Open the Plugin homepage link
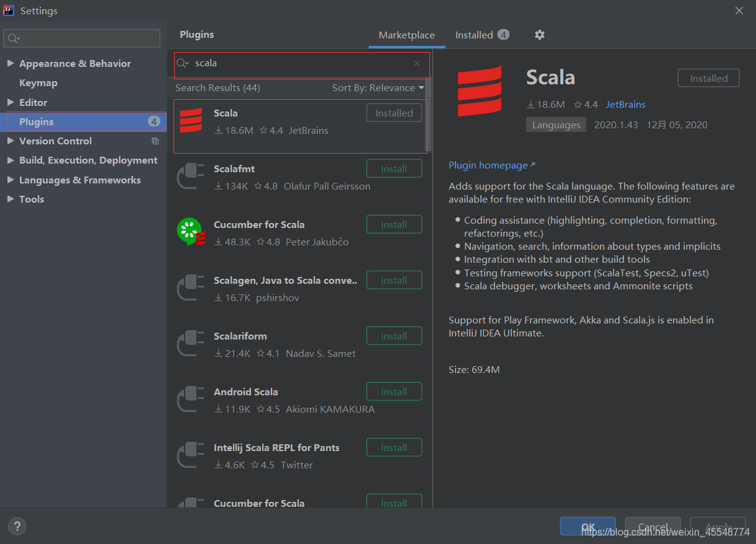The image size is (756, 544). click(492, 165)
